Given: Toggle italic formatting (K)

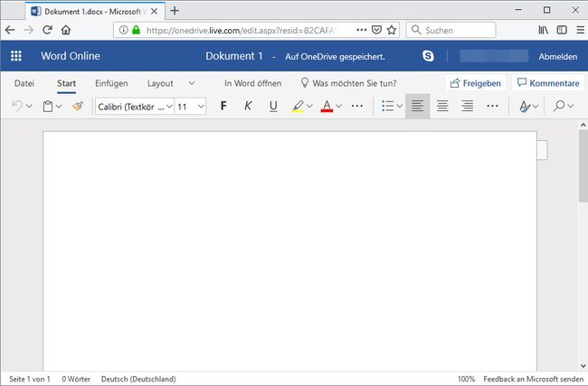Looking at the screenshot, I should coord(248,106).
